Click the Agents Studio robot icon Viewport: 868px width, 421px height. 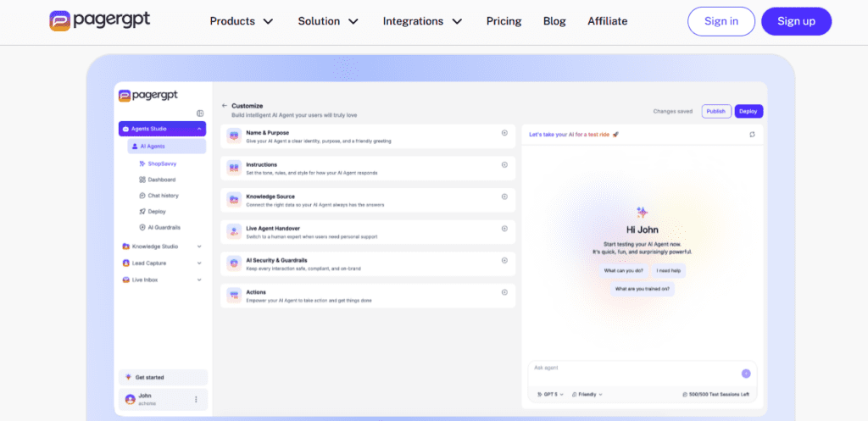(x=126, y=129)
